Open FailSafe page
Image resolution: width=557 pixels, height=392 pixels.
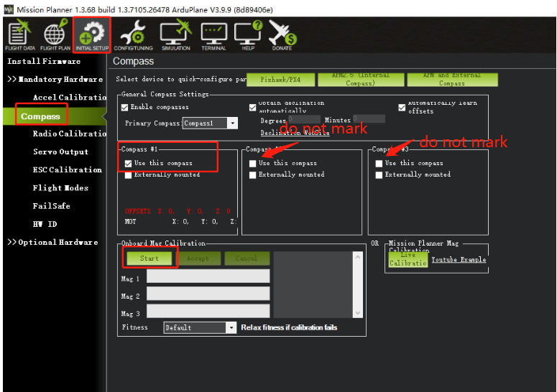[x=52, y=206]
